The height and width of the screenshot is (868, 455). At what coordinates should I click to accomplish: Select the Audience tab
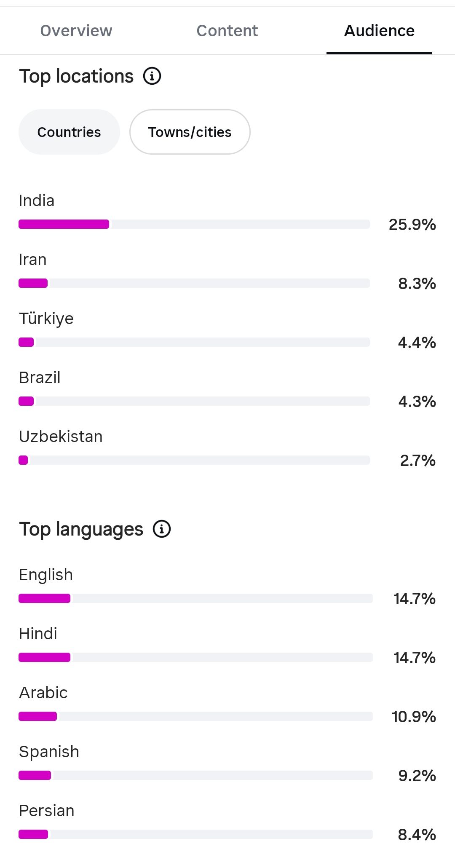[x=379, y=31]
